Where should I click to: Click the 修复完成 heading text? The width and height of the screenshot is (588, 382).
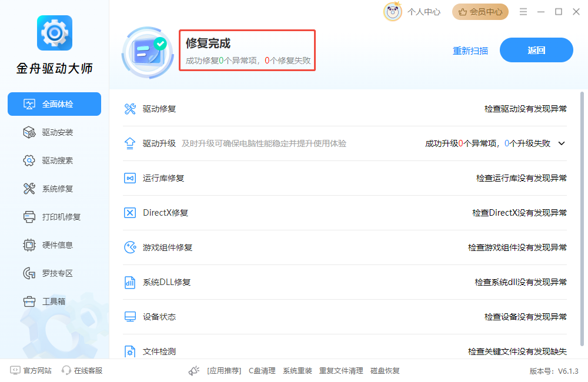(x=208, y=43)
